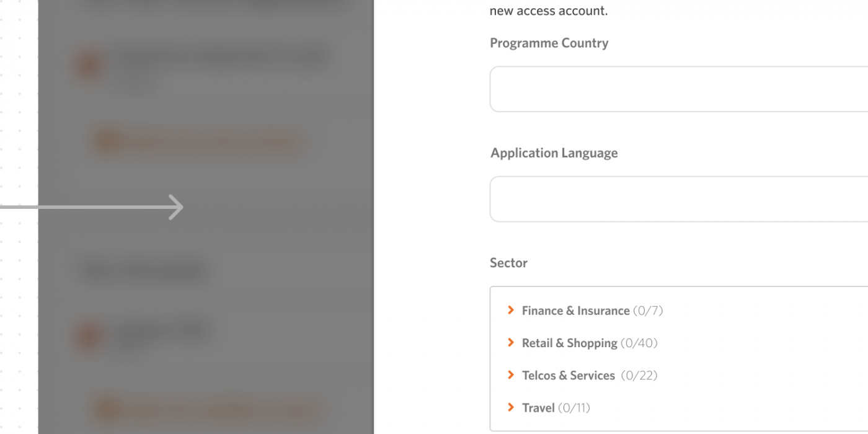The height and width of the screenshot is (434, 868).
Task: Open the Programme Country field
Action: [678, 89]
